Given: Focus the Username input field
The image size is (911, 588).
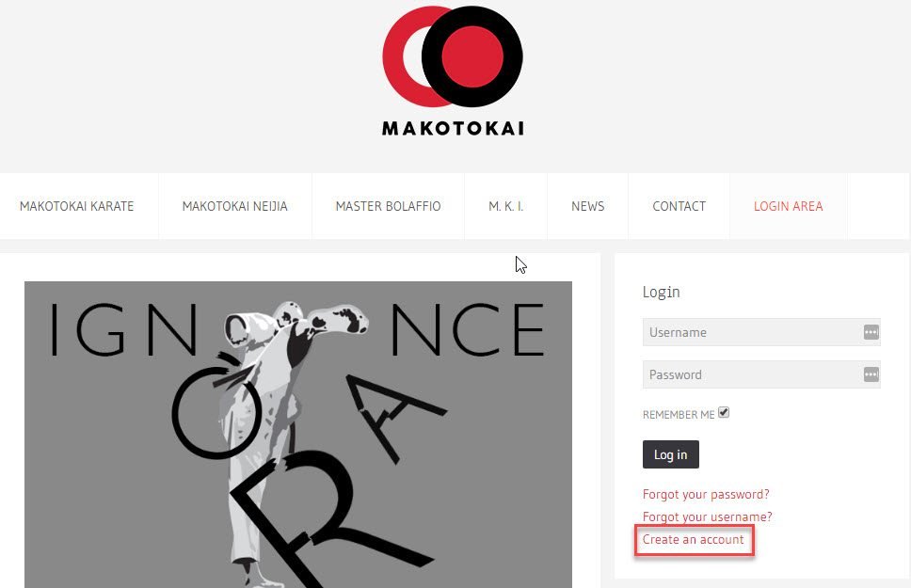Looking at the screenshot, I should [x=761, y=332].
